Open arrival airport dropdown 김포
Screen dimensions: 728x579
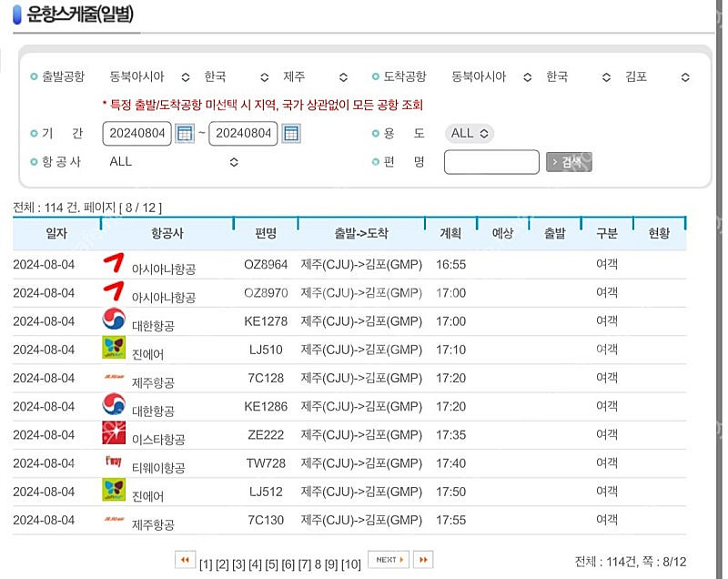tap(657, 76)
